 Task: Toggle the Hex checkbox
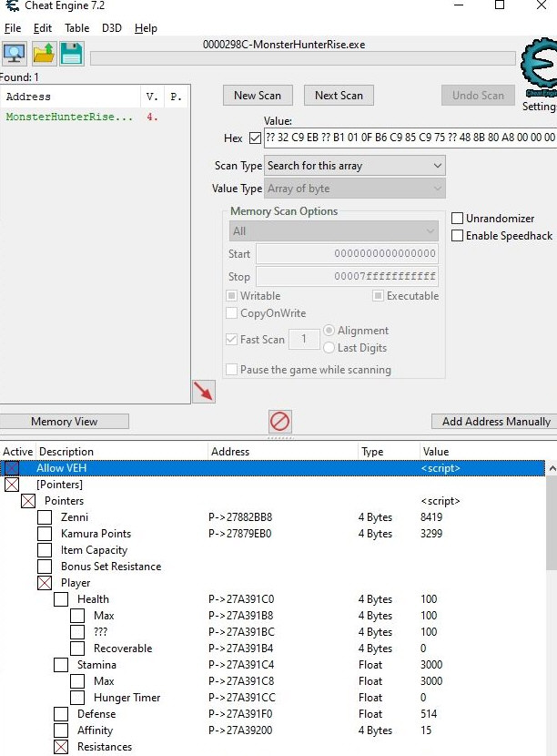point(255,138)
